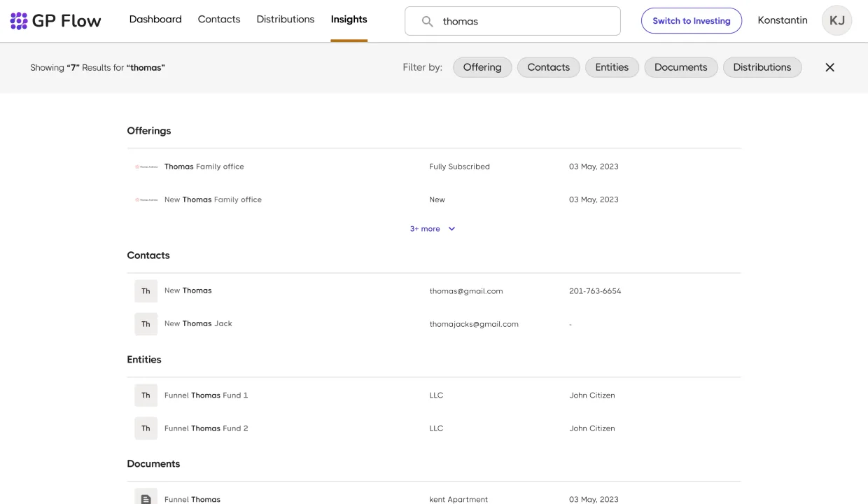
Task: Open the New Thomas contact name
Action: pos(188,290)
